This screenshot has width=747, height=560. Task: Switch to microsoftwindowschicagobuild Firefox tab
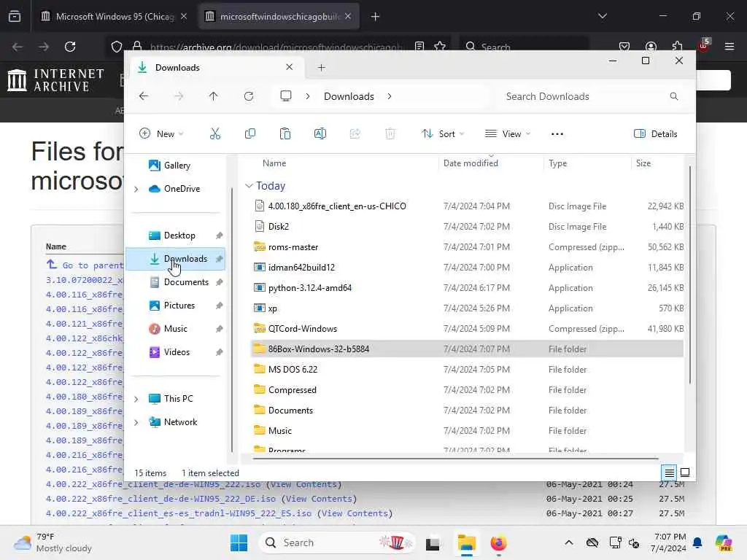click(x=279, y=16)
